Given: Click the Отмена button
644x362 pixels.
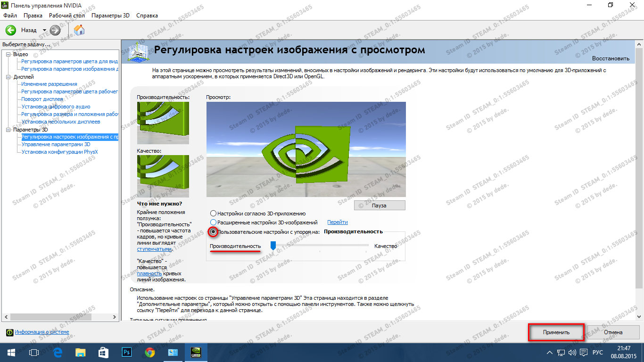Looking at the screenshot, I should (613, 332).
